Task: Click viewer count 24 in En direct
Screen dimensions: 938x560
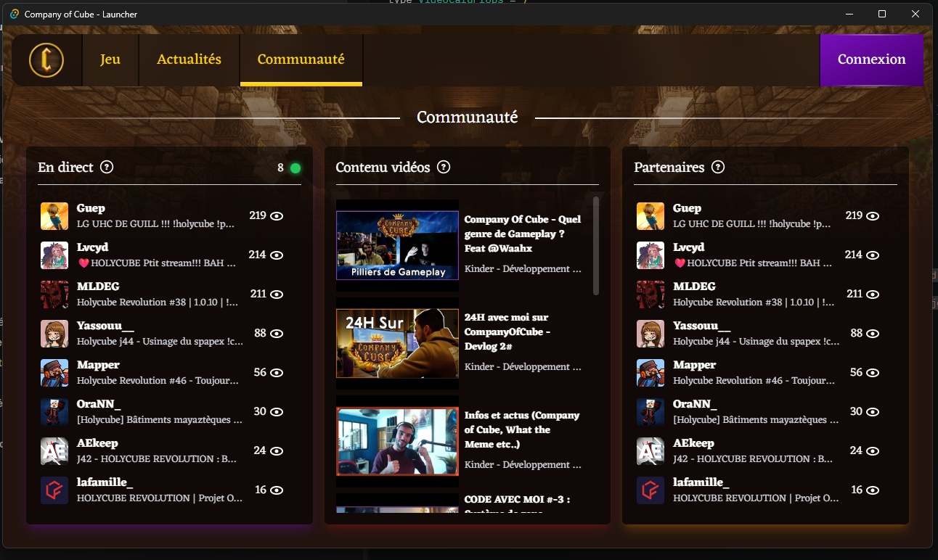Action: coord(260,450)
